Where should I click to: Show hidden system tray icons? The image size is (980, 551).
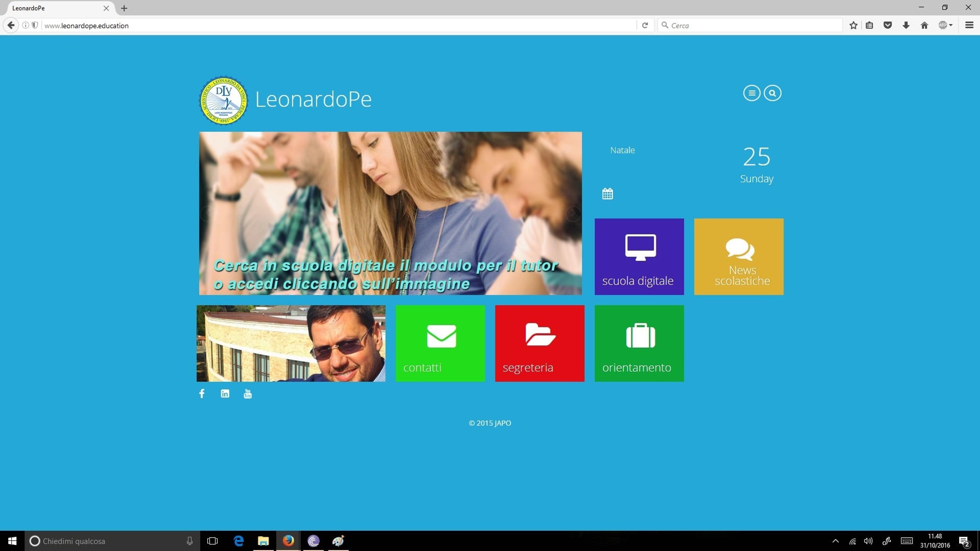click(x=836, y=541)
